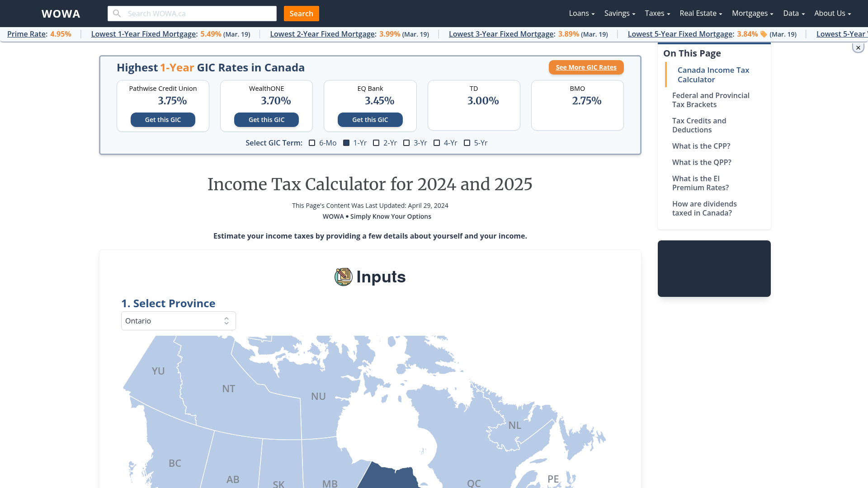The width and height of the screenshot is (868, 488).
Task: Navigate to Tax Credits and Deductions
Action: 699,125
